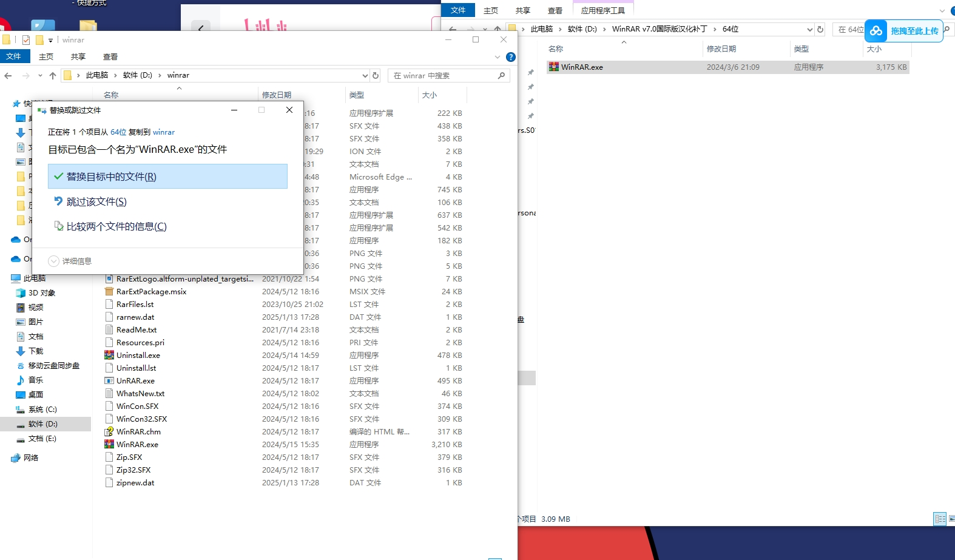Click WinRAR v7.0国际版汉化补丁 breadcrumb
955x560 pixels.
660,29
